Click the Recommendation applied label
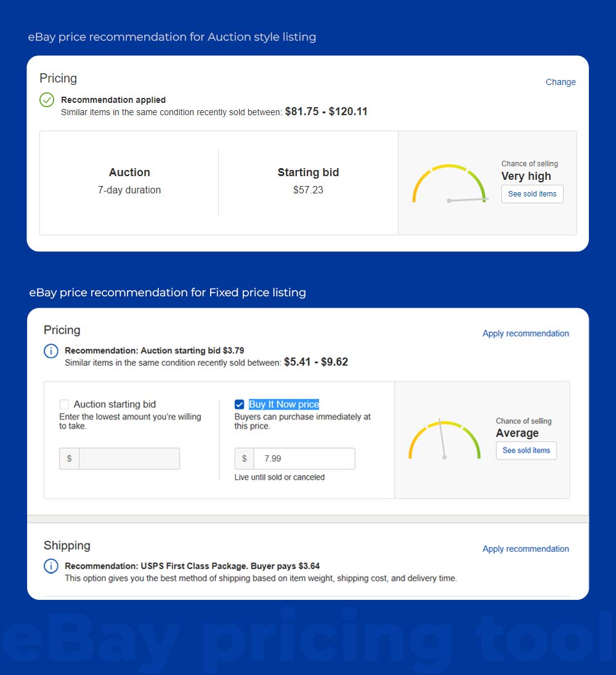This screenshot has height=675, width=616. pos(113,100)
